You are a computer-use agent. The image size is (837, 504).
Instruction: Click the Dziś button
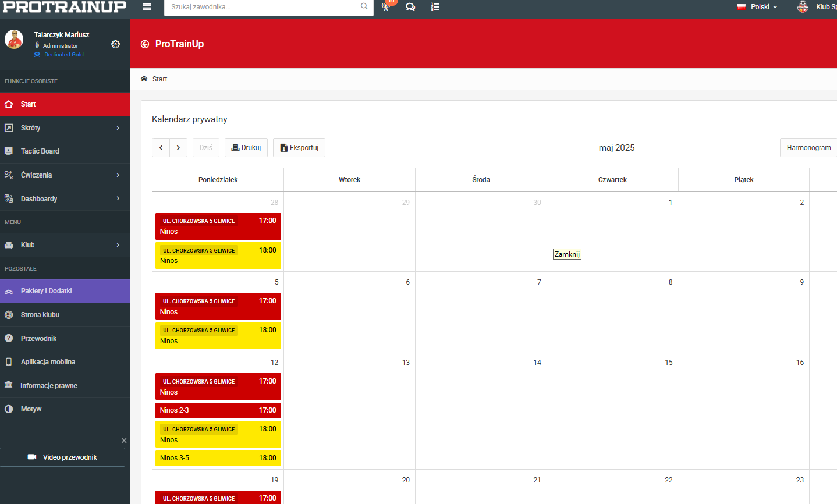click(206, 148)
